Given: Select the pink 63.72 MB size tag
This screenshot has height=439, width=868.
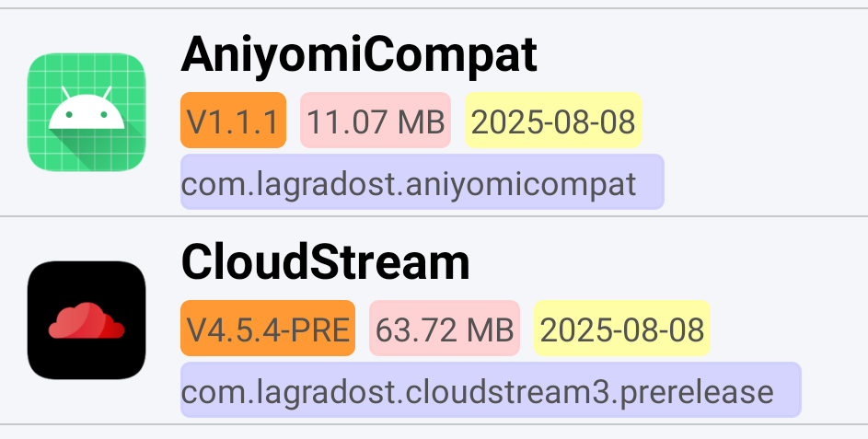Looking at the screenshot, I should point(445,329).
